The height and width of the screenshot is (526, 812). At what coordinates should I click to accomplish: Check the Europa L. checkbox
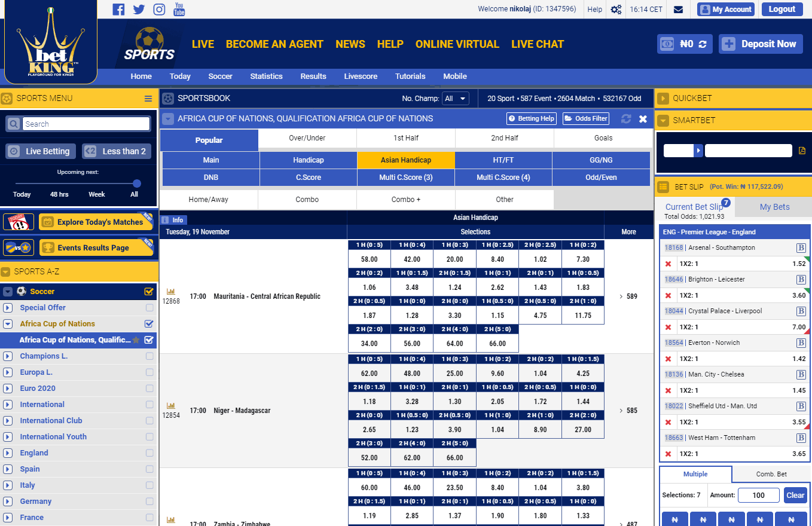click(x=149, y=372)
